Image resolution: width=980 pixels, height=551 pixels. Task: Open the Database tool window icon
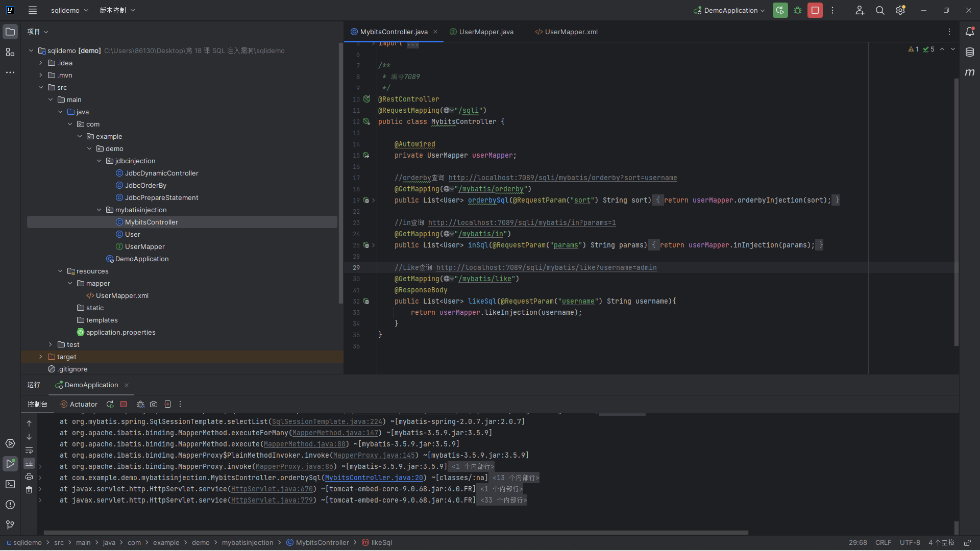click(x=970, y=52)
